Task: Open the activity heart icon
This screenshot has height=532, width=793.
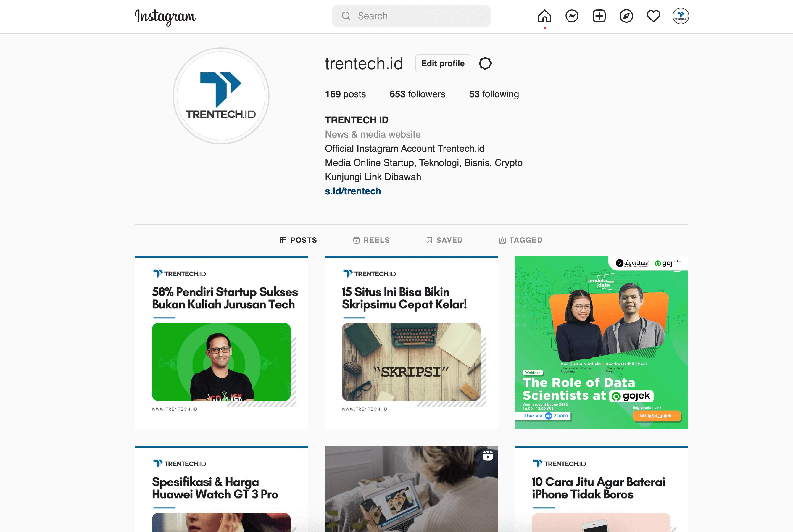Action: [x=653, y=16]
